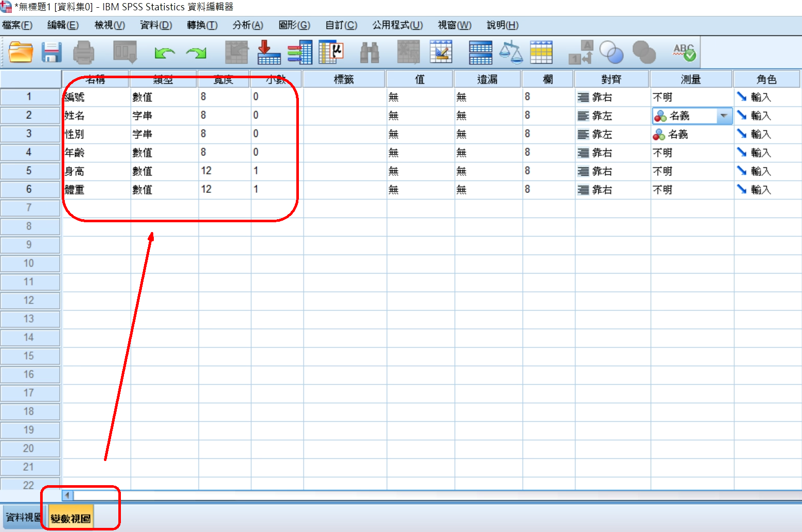The image size is (802, 532).
Task: Open the Find binoculars tool
Action: [369, 52]
